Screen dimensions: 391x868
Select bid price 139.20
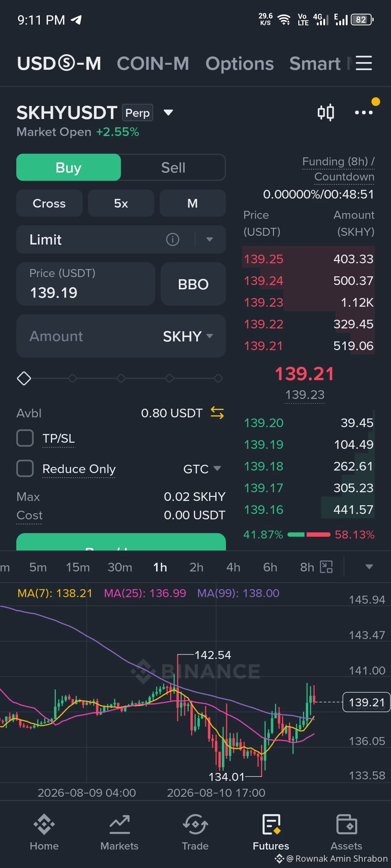pos(264,423)
